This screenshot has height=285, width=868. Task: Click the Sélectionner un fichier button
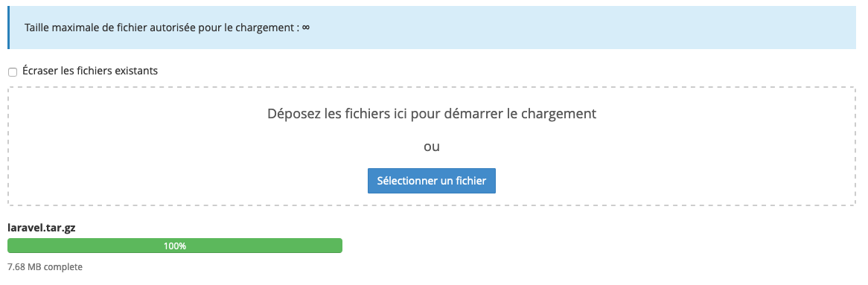[431, 181]
